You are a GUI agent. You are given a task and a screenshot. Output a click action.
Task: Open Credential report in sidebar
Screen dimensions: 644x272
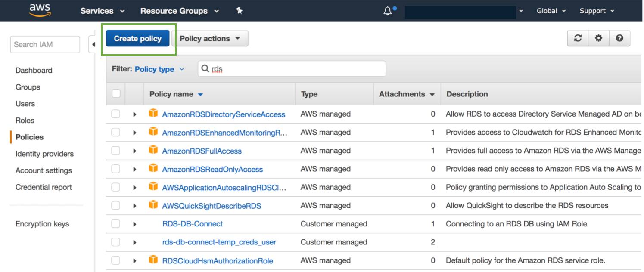tap(44, 187)
